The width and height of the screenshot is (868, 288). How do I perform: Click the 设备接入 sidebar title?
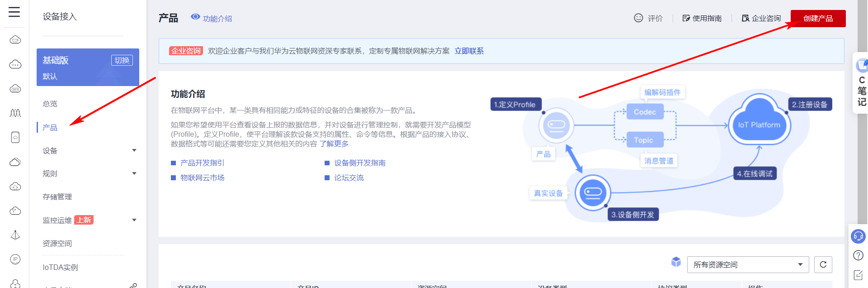[x=60, y=17]
